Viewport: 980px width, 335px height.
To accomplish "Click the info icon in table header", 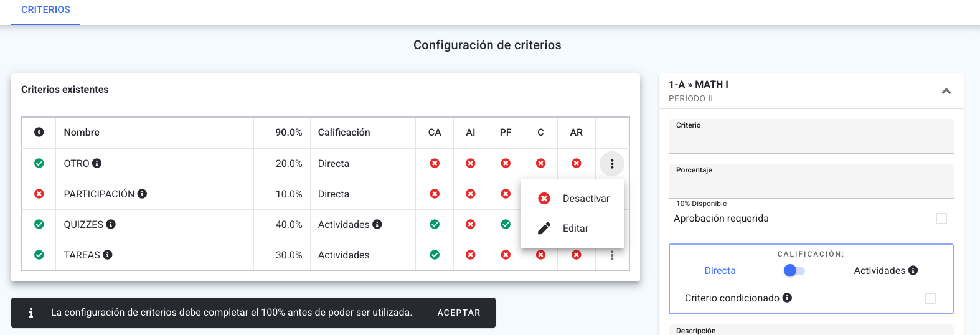I will [39, 132].
